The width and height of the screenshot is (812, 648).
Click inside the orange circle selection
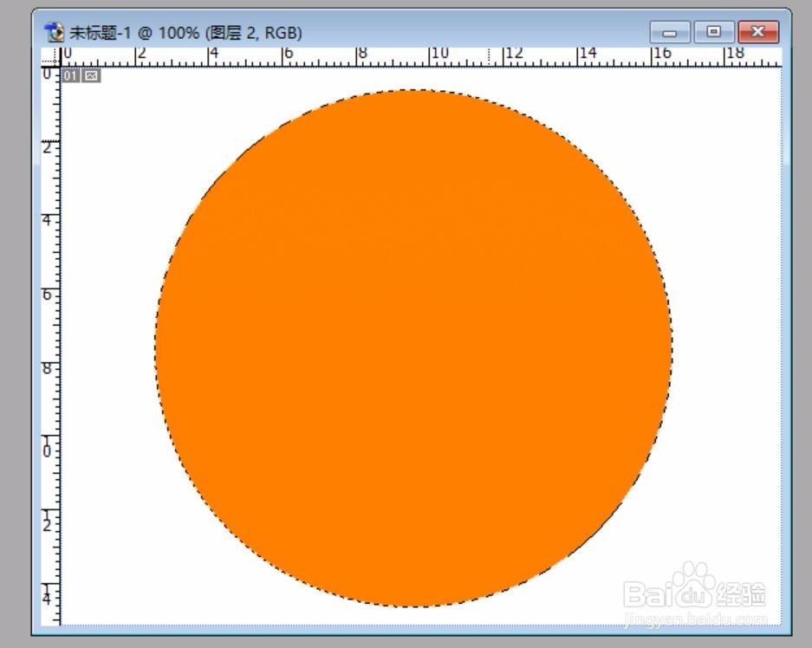(x=413, y=347)
